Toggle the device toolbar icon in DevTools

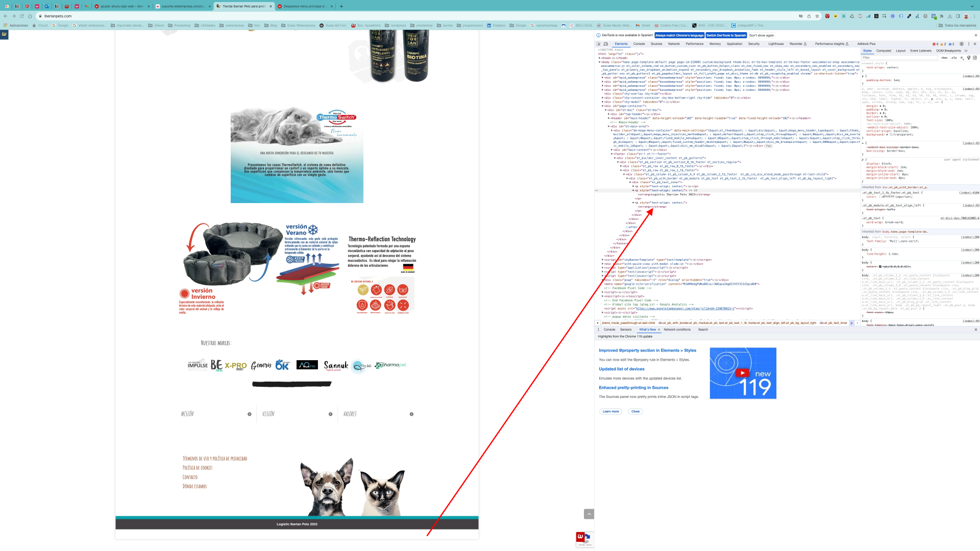click(606, 44)
